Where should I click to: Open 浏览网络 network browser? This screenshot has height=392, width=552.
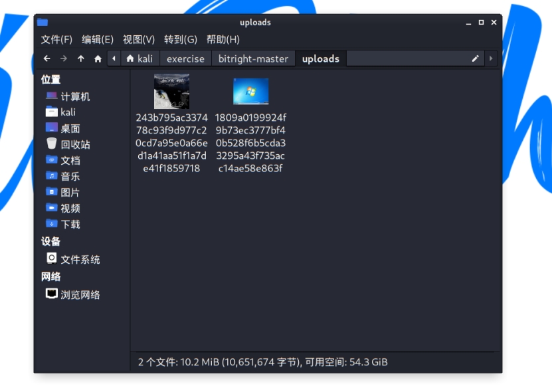point(80,294)
